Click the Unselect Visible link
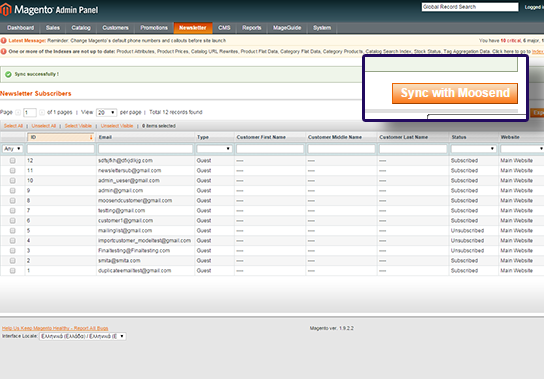This screenshot has width=544, height=379. [117, 126]
